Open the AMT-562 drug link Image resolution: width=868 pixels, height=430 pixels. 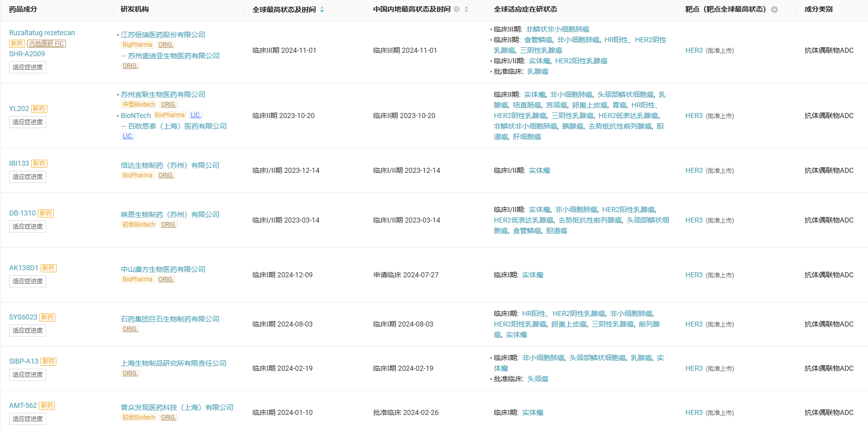point(23,405)
